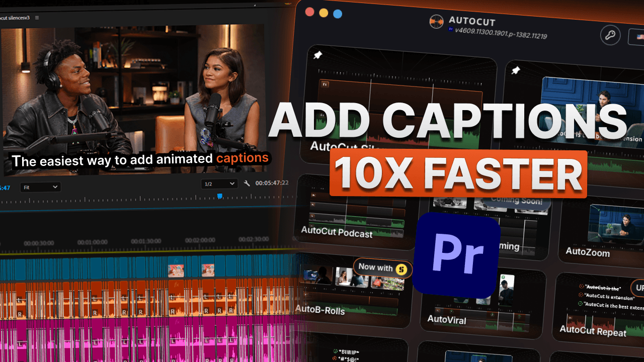Click the 00:01:00:00 mark on timeline ruler
Screen dimensions: 644x362
(x=92, y=242)
